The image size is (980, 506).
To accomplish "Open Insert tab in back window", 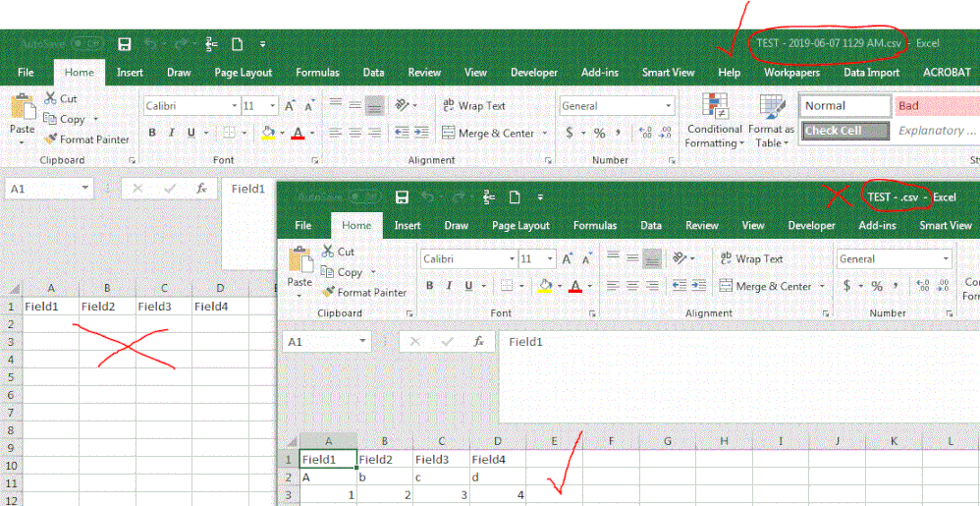I will [x=130, y=73].
